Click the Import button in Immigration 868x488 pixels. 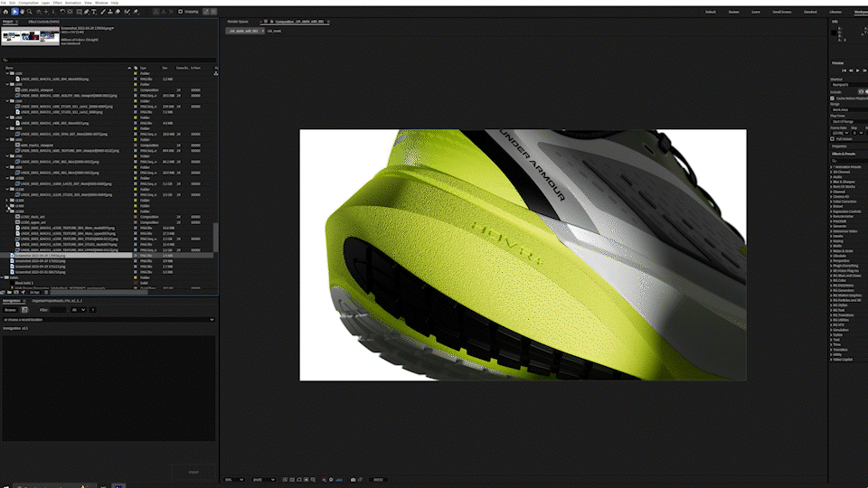[x=193, y=472]
